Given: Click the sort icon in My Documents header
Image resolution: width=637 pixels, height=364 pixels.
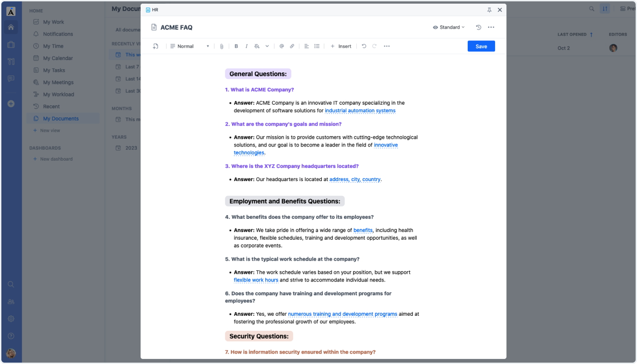Looking at the screenshot, I should tap(605, 9).
